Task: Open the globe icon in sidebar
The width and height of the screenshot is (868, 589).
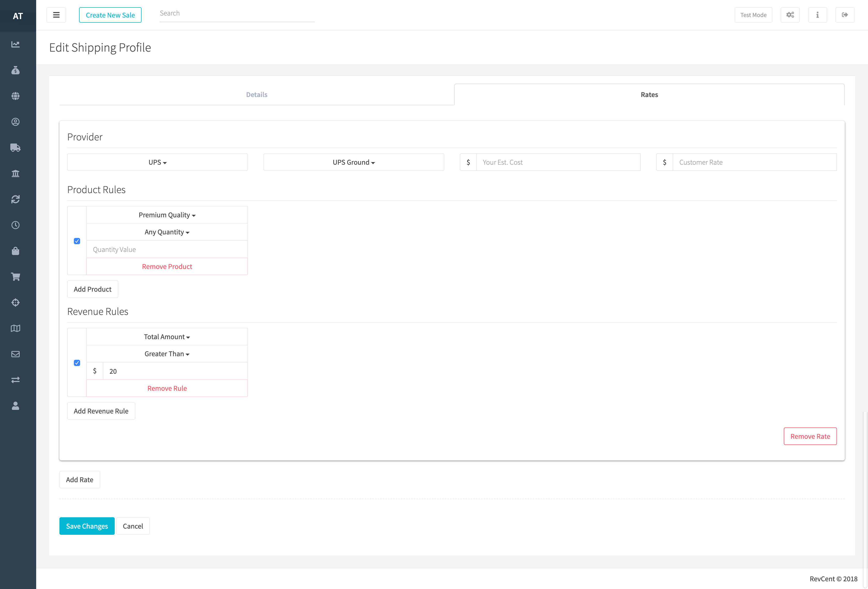Action: click(x=15, y=96)
